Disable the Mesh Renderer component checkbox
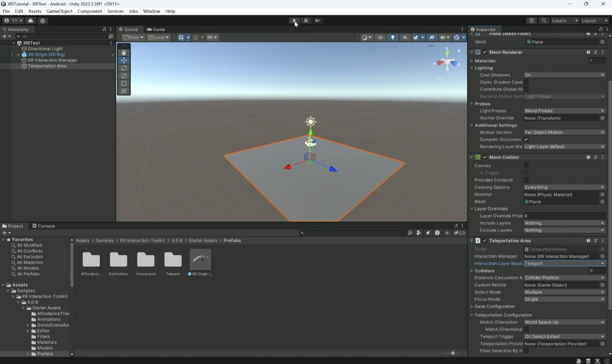 pos(485,52)
